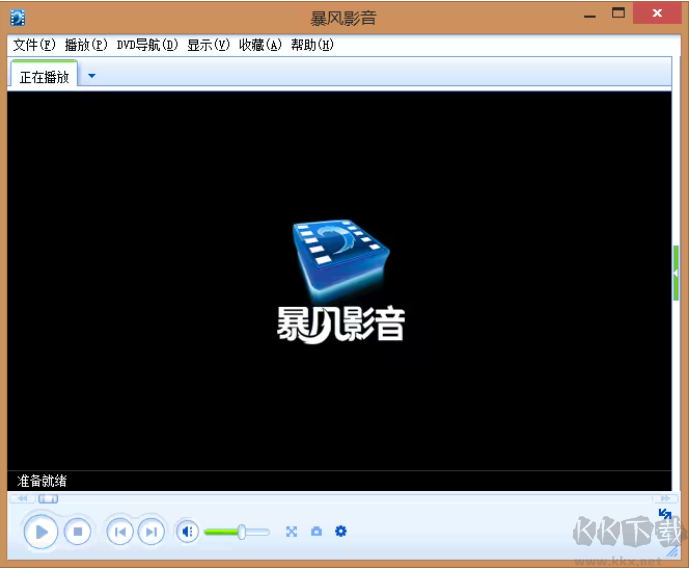Open the 帮助(H) menu

[x=312, y=45]
